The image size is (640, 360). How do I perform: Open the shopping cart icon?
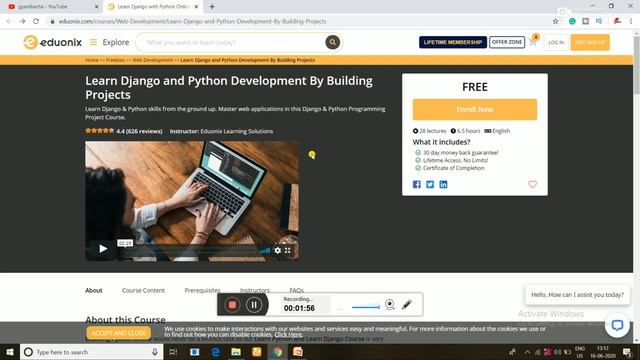point(533,41)
